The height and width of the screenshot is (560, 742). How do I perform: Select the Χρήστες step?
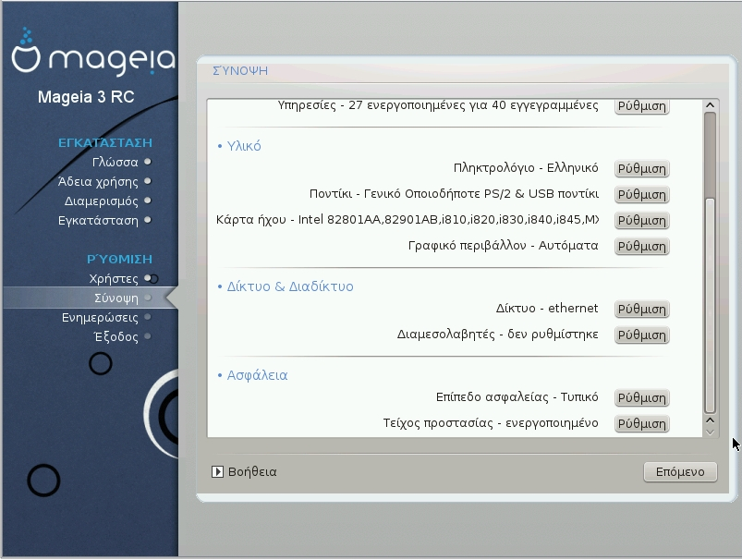[x=114, y=279]
